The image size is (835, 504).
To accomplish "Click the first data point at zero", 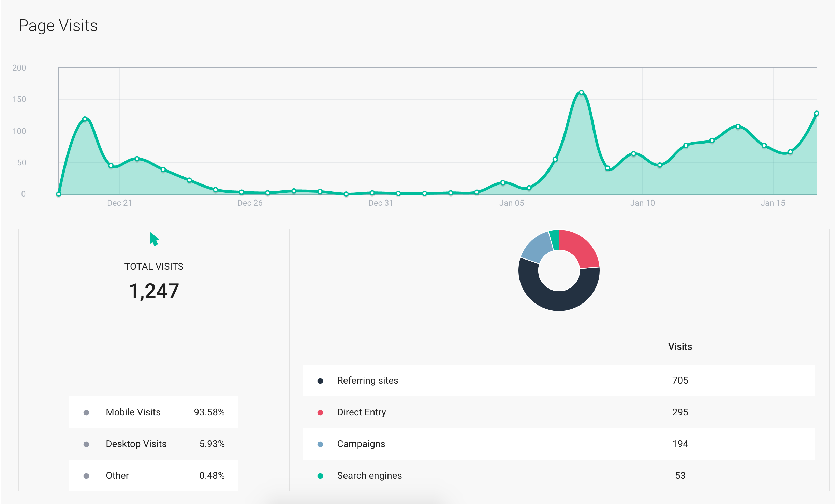I will click(x=59, y=194).
